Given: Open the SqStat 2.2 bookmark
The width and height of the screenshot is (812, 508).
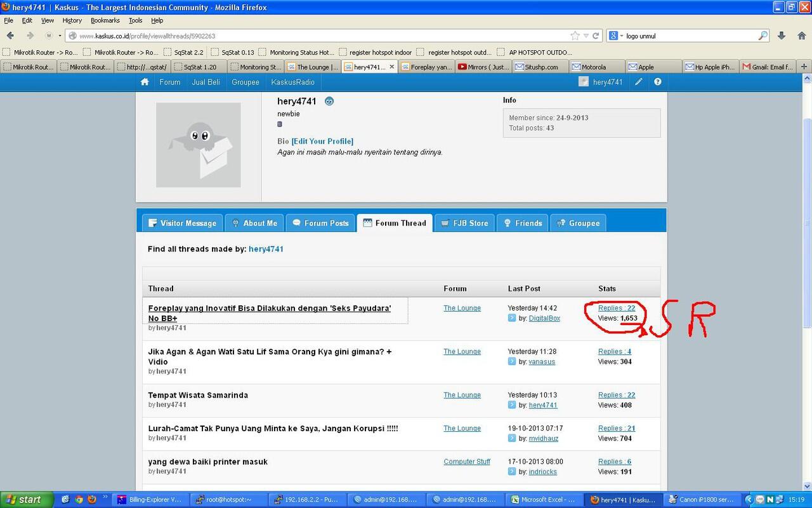Looking at the screenshot, I should 184,52.
